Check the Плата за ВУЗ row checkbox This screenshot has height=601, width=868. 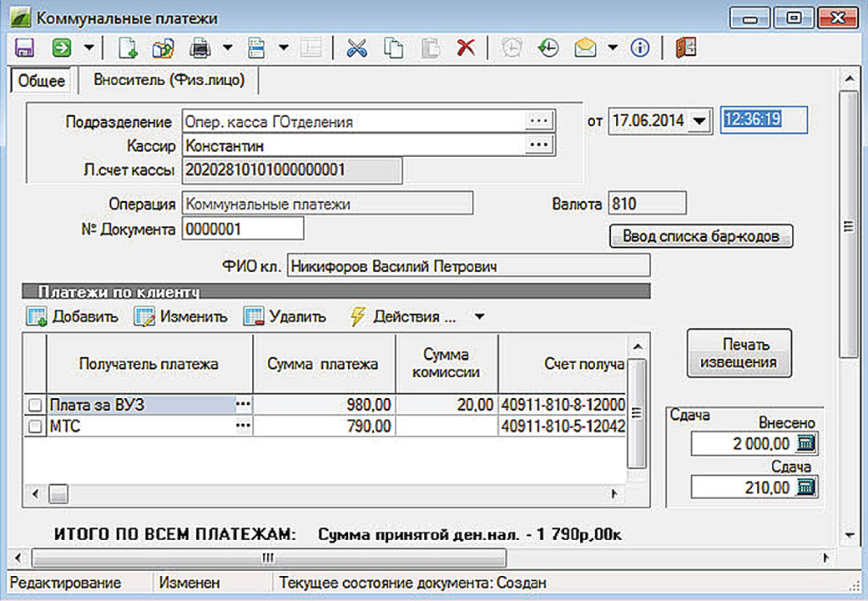35,405
